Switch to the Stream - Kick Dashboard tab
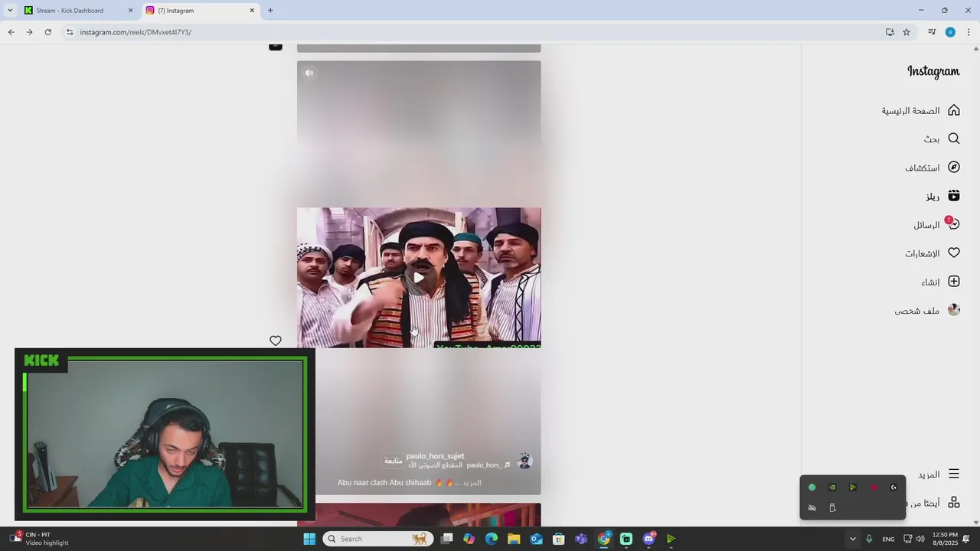980x551 pixels. point(77,11)
